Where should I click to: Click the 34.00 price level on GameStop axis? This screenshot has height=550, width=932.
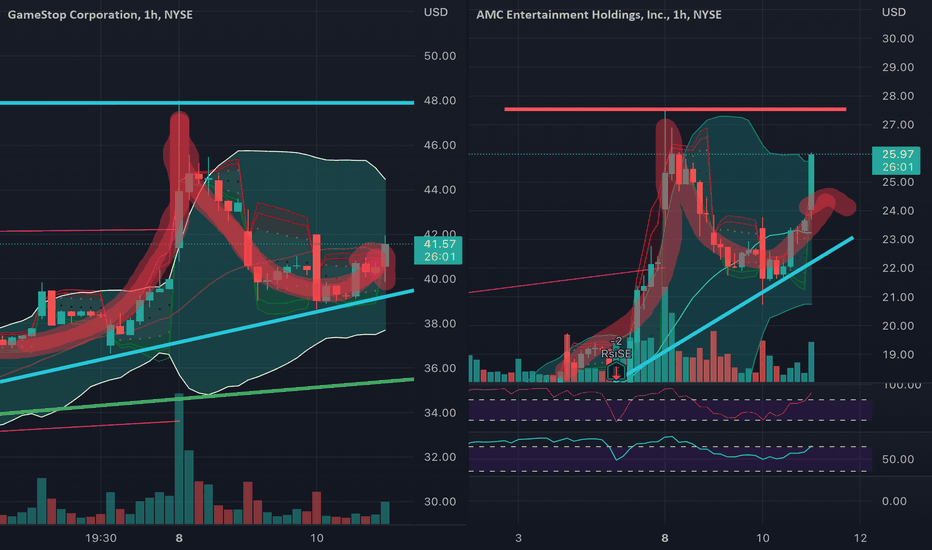click(x=440, y=413)
